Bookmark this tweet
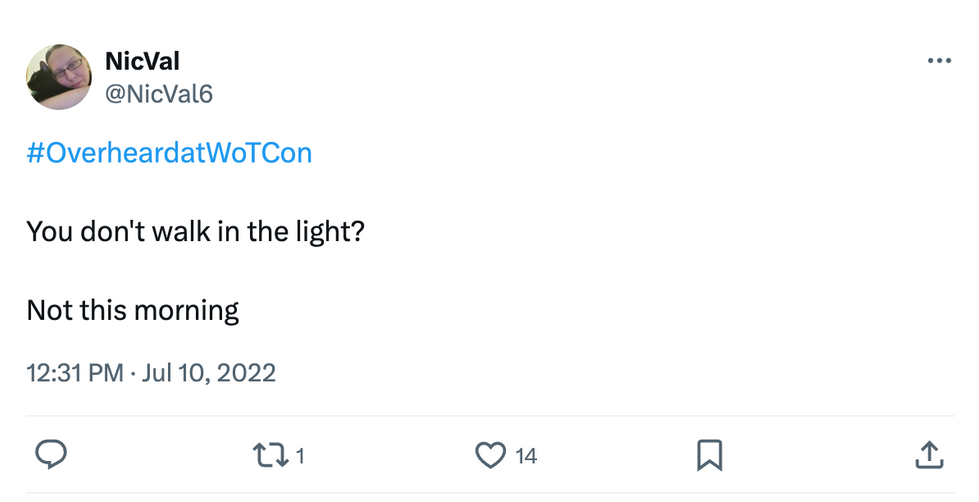The height and width of the screenshot is (502, 979). click(709, 456)
